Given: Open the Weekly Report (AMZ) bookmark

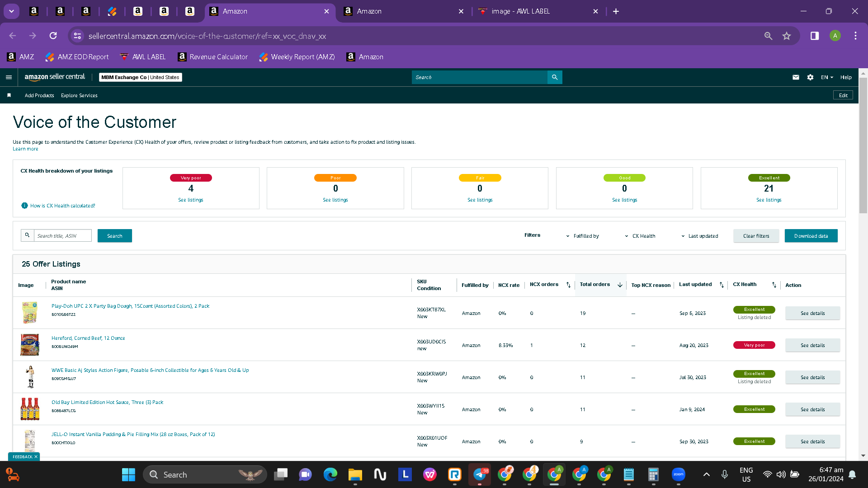Looking at the screenshot, I should 297,57.
